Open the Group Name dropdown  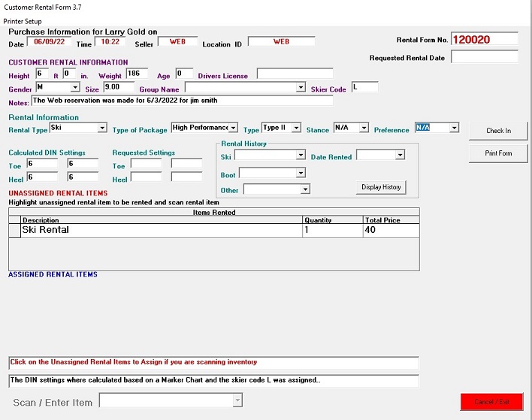pos(300,88)
